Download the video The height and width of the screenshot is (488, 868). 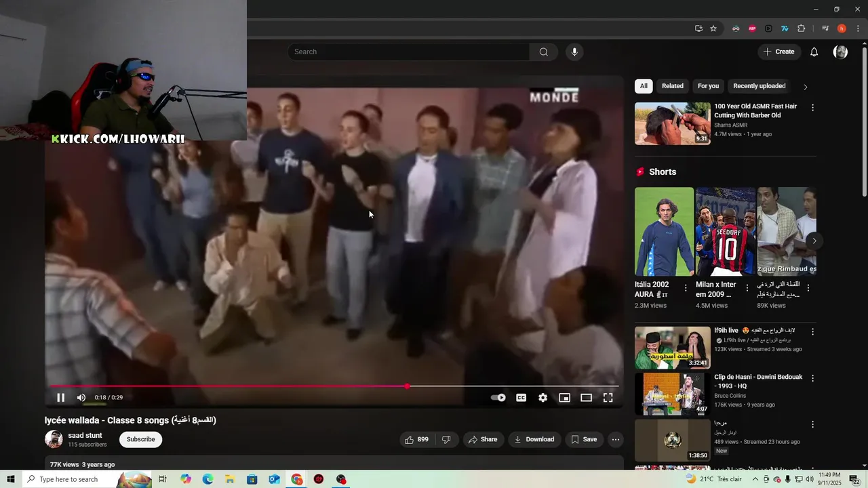[x=534, y=439]
